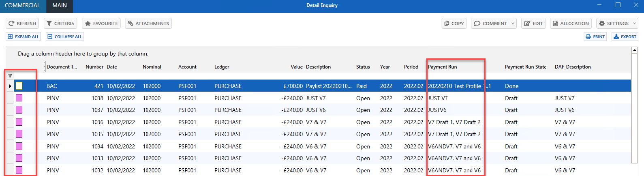644x176 pixels.
Task: Expand the BAC 421 row arrow
Action: click(x=10, y=86)
